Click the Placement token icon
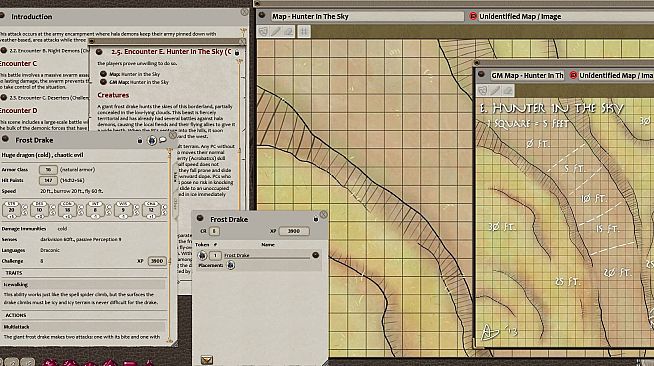Image resolution: width=654 pixels, height=366 pixels. click(230, 265)
